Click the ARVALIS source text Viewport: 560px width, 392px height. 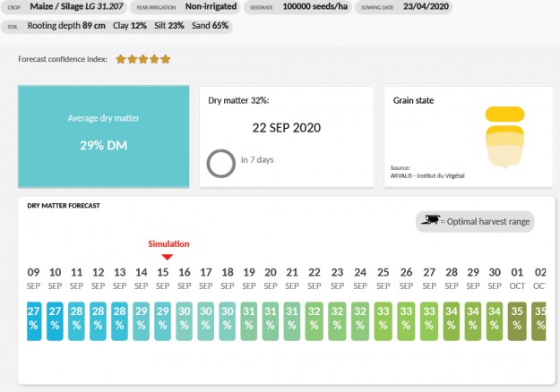428,175
